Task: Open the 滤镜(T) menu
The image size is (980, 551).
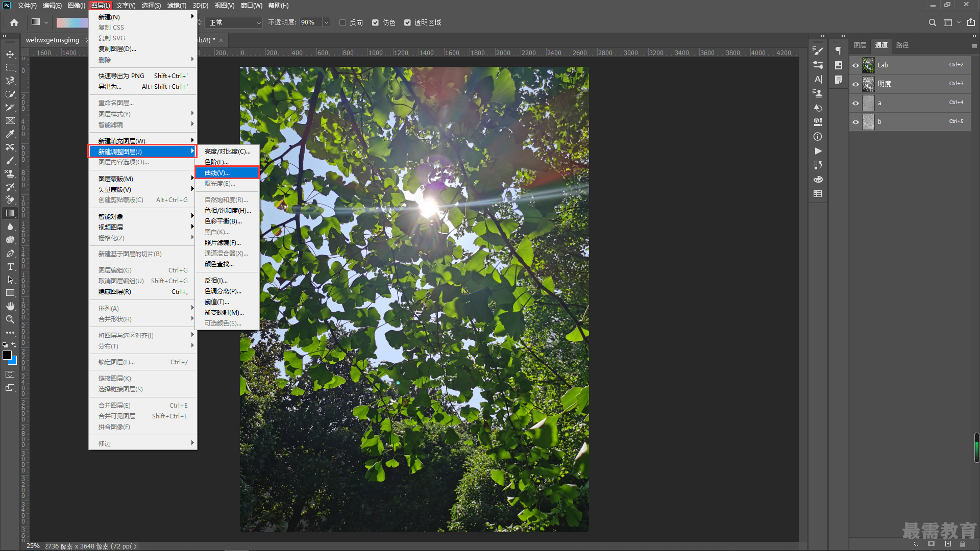Action: [177, 6]
